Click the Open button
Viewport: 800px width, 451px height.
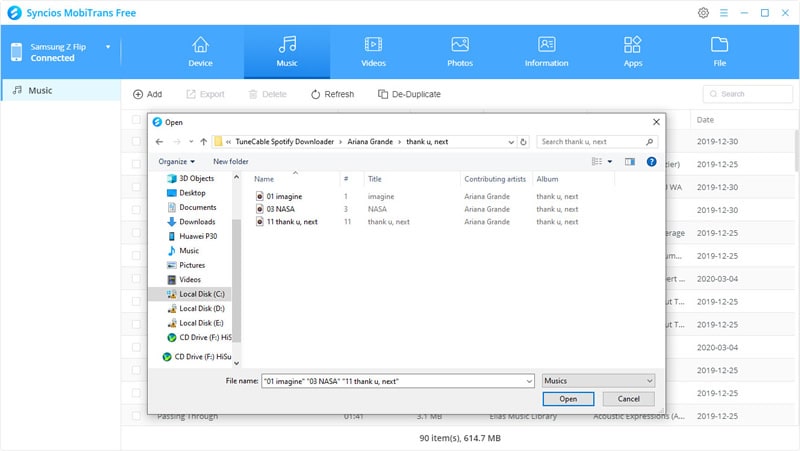point(568,399)
